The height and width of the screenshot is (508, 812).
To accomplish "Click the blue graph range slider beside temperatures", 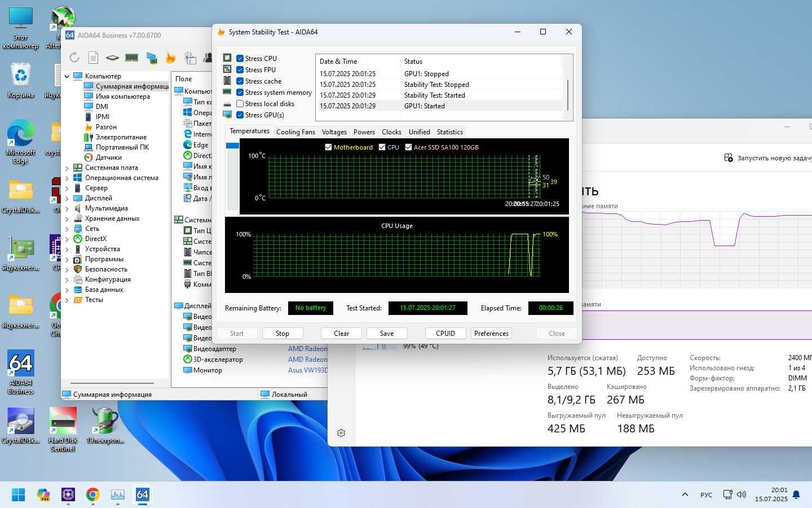I will pos(232,146).
